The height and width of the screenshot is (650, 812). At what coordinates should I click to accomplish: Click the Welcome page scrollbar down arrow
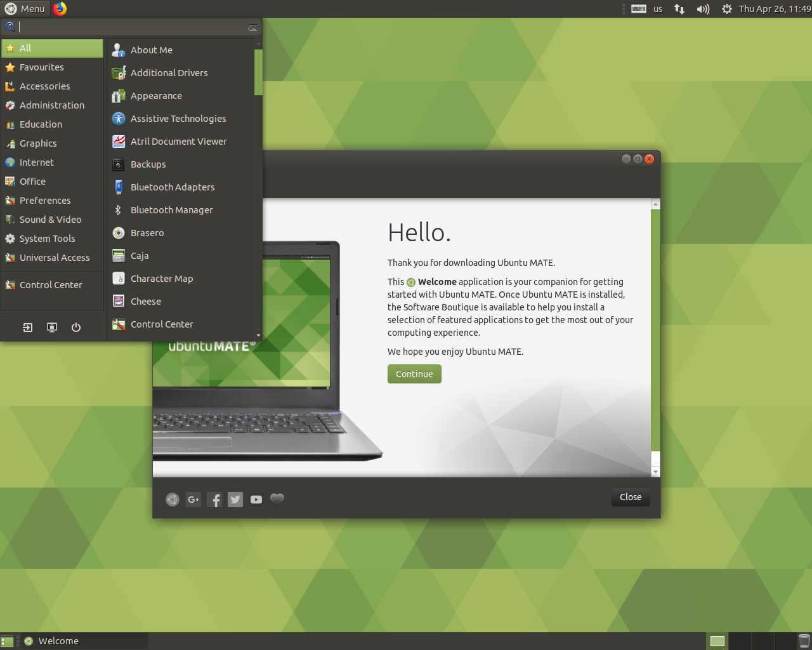[656, 472]
